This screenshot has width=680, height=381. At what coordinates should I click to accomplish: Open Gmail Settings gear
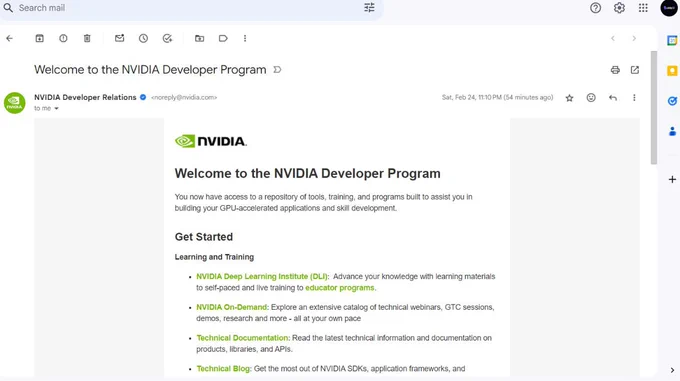[619, 8]
